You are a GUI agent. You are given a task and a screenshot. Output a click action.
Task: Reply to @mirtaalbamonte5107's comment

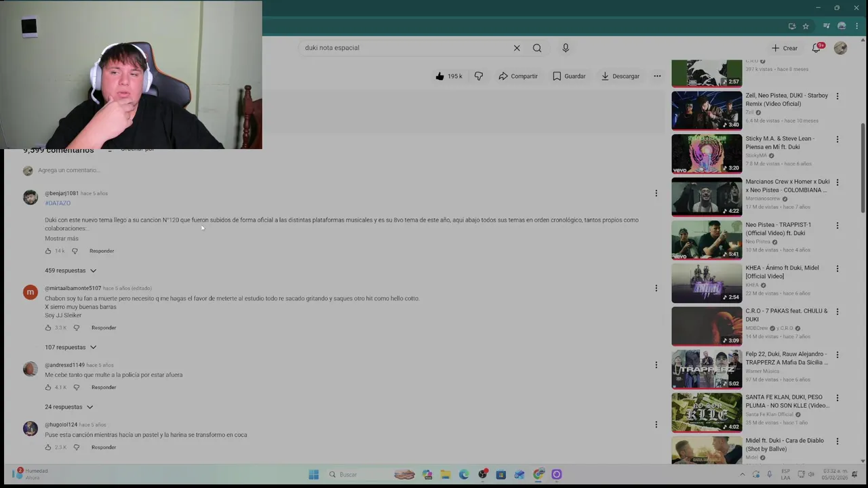coord(104,327)
